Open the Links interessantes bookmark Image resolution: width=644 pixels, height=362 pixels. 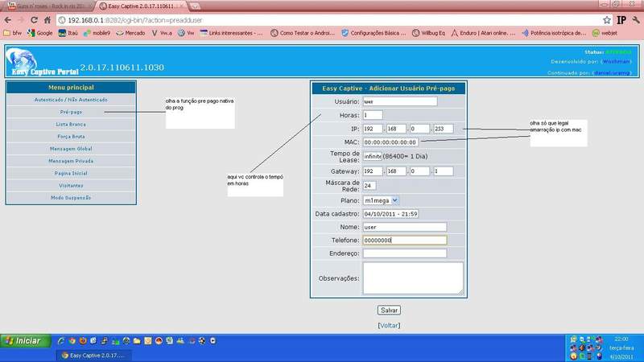tap(231, 33)
